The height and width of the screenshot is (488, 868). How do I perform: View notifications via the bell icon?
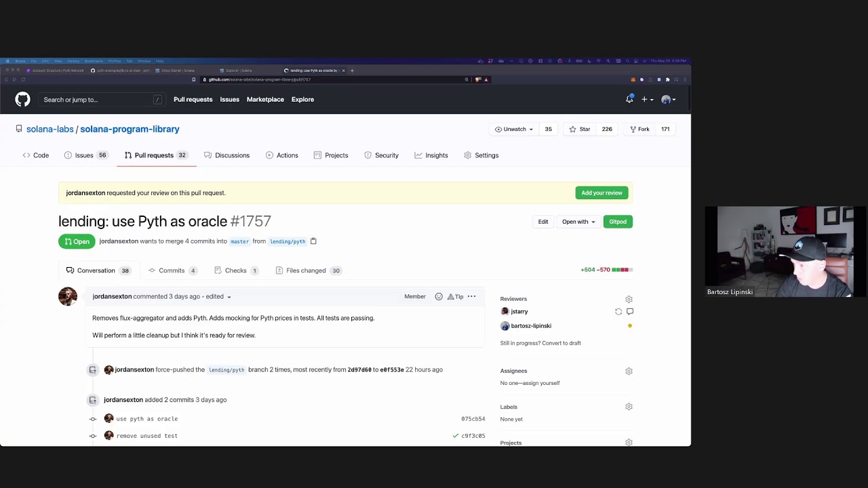(x=629, y=100)
